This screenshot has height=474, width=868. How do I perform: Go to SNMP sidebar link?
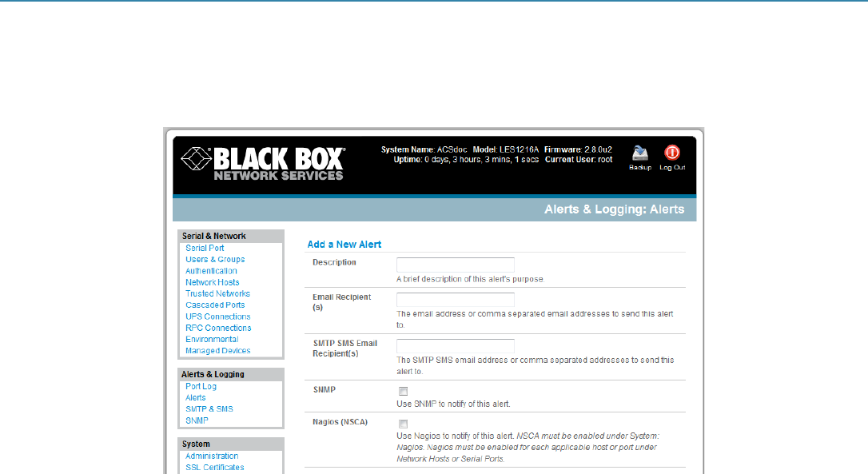click(x=197, y=420)
